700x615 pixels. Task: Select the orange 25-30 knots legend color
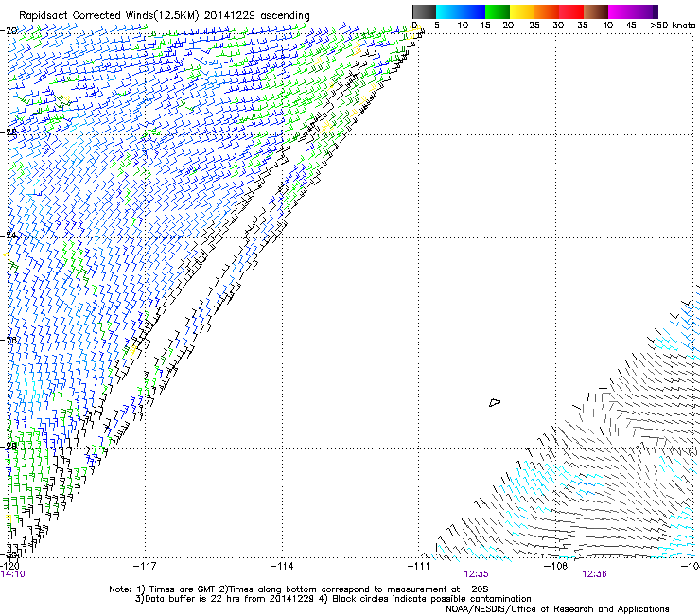tap(547, 11)
